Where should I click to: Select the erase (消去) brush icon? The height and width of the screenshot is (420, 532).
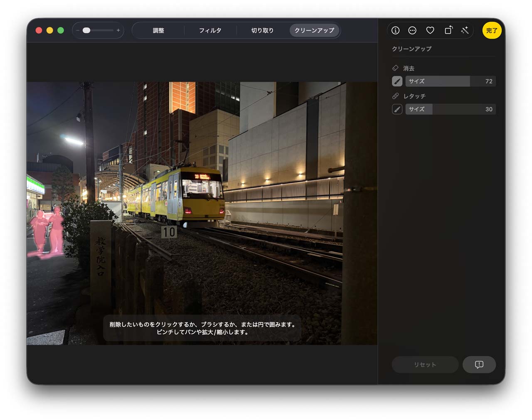coord(397,81)
